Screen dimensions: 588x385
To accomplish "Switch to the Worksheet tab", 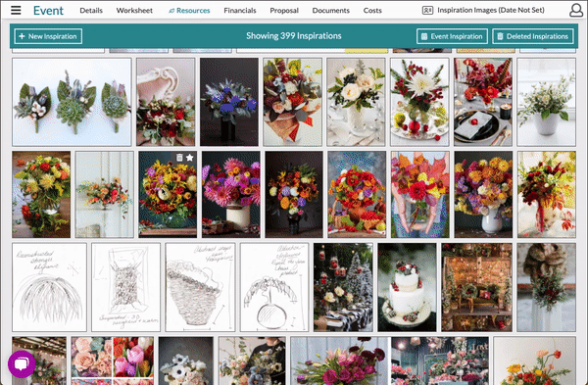I will point(134,11).
